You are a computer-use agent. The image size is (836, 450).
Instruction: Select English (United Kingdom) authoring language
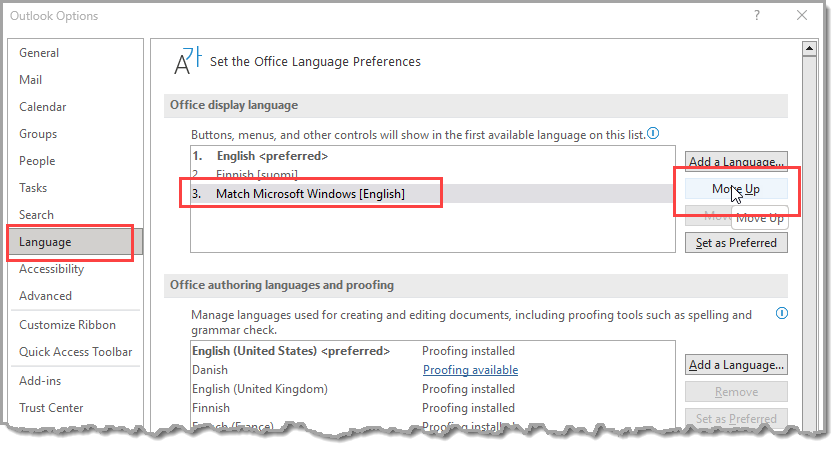[432, 389]
